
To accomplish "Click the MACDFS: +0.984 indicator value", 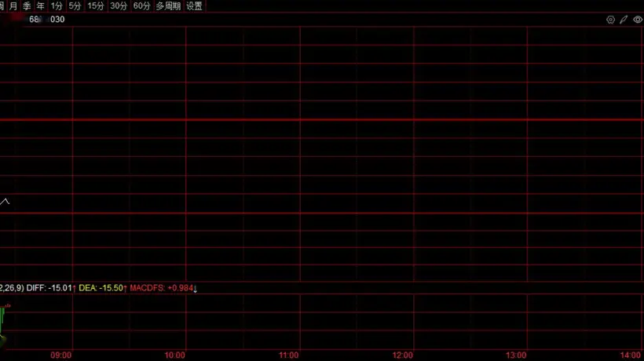I will [162, 288].
